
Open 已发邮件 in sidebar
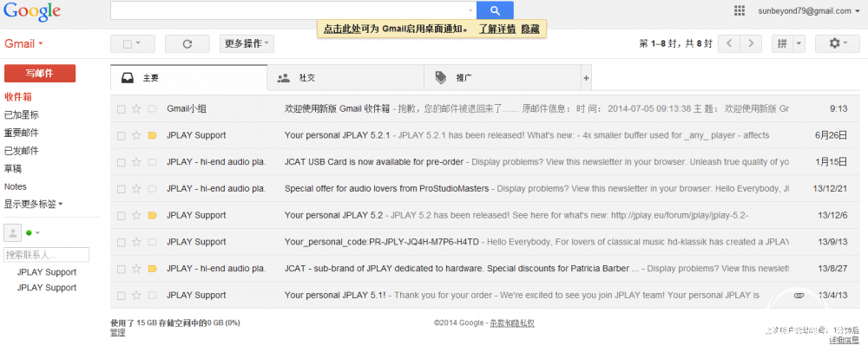(21, 150)
